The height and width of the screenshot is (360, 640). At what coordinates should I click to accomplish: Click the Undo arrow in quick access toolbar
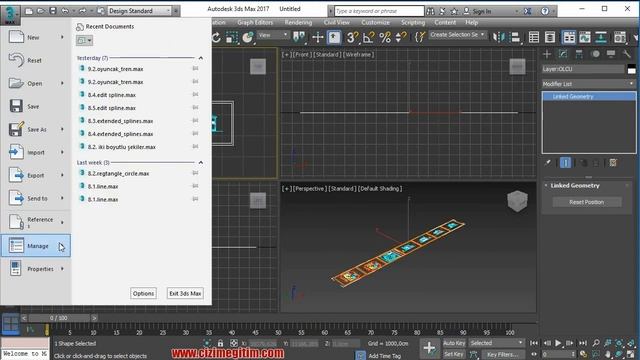pos(65,11)
